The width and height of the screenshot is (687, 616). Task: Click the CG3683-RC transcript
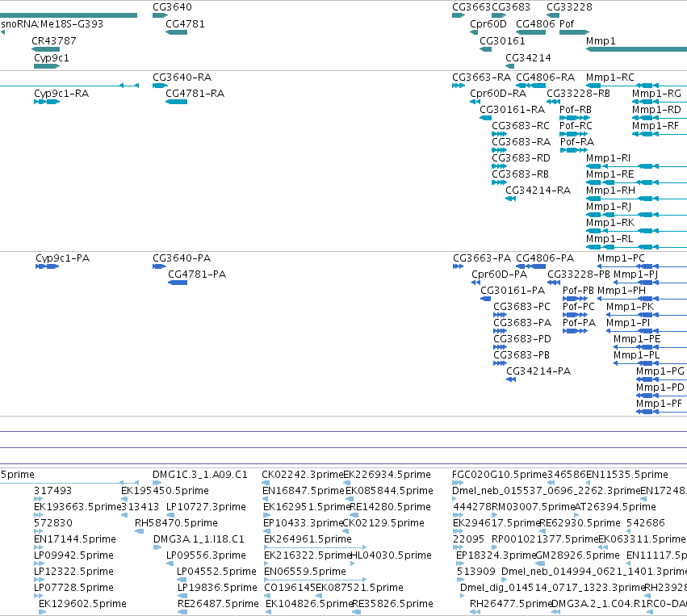pyautogui.click(x=499, y=134)
